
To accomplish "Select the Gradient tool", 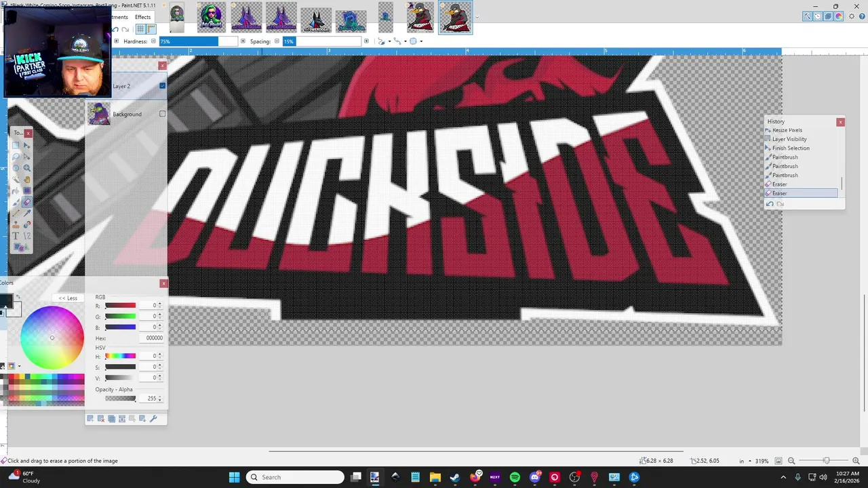I will [x=27, y=191].
